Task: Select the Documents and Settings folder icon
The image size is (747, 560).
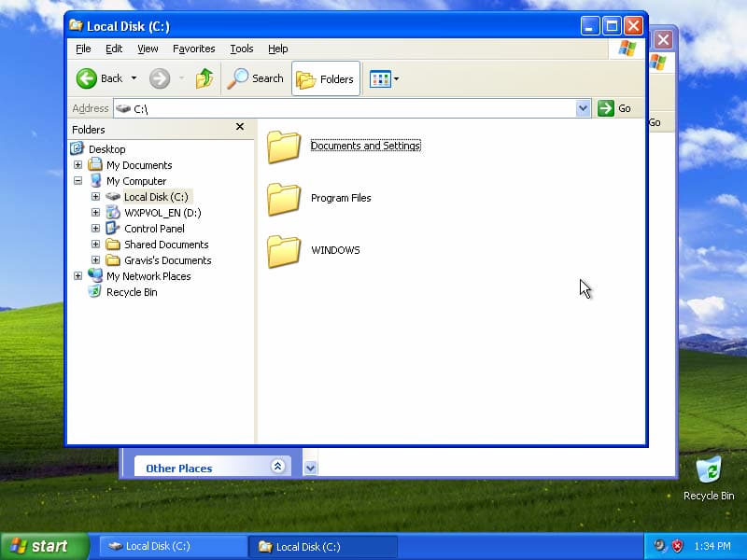Action: 284,147
